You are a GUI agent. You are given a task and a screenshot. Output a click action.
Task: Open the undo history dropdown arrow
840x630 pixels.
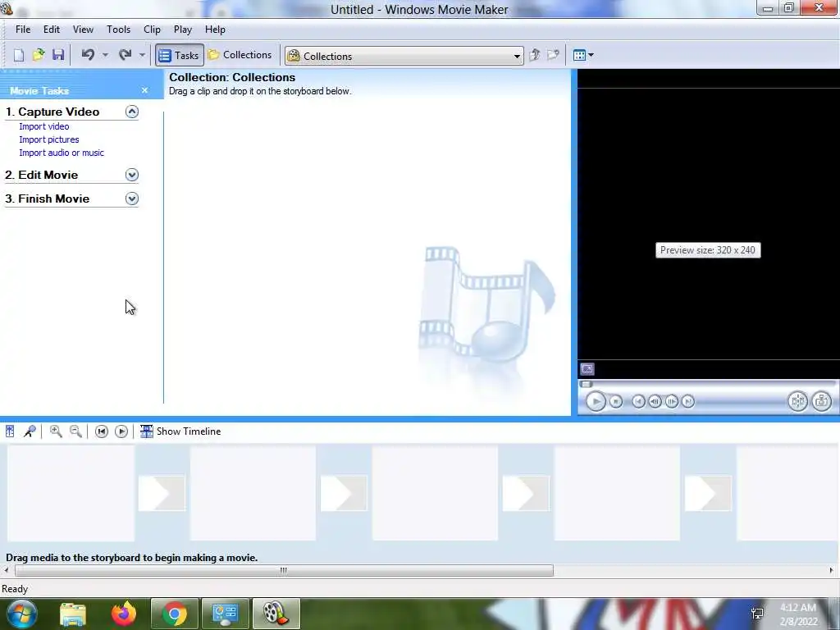(x=105, y=55)
